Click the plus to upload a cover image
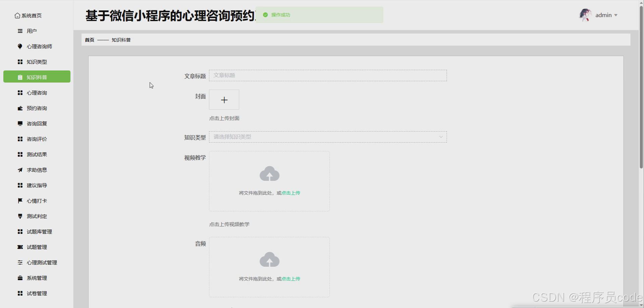The width and height of the screenshot is (644, 308). click(x=224, y=100)
